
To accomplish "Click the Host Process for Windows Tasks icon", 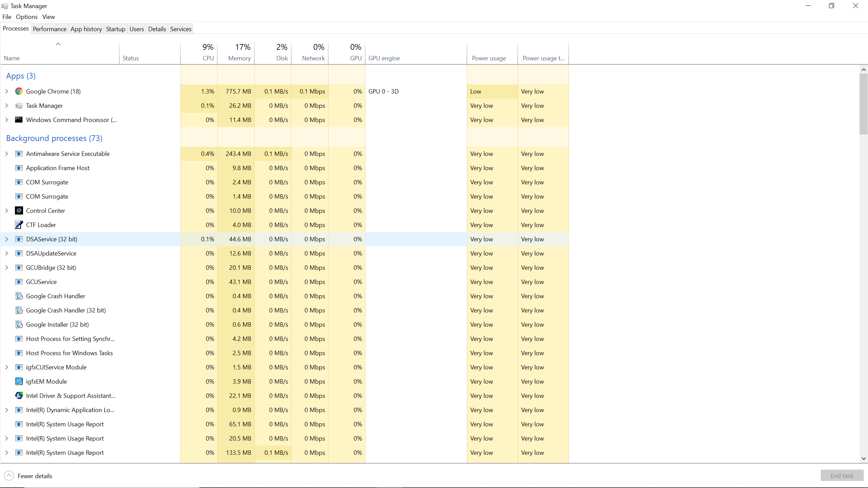I will coord(19,353).
